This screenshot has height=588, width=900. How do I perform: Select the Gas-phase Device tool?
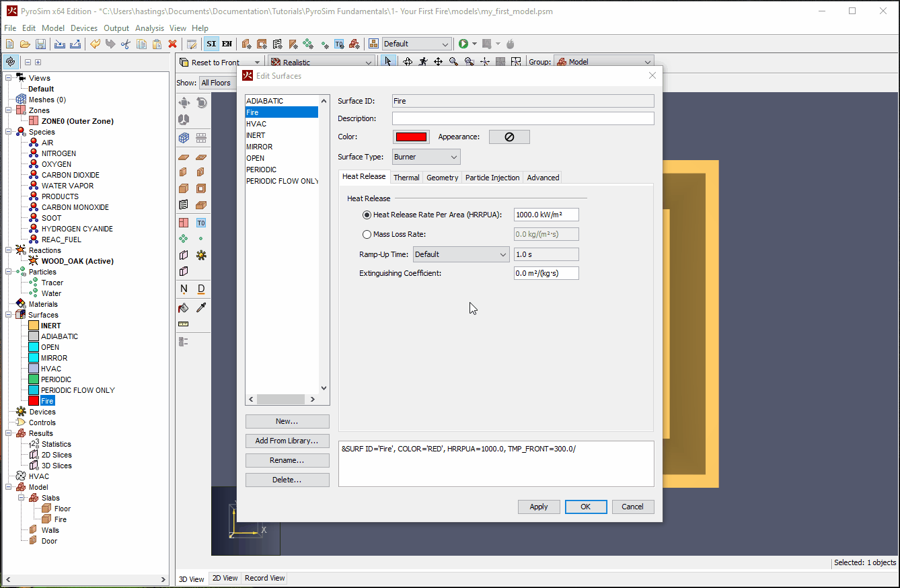[x=200, y=255]
